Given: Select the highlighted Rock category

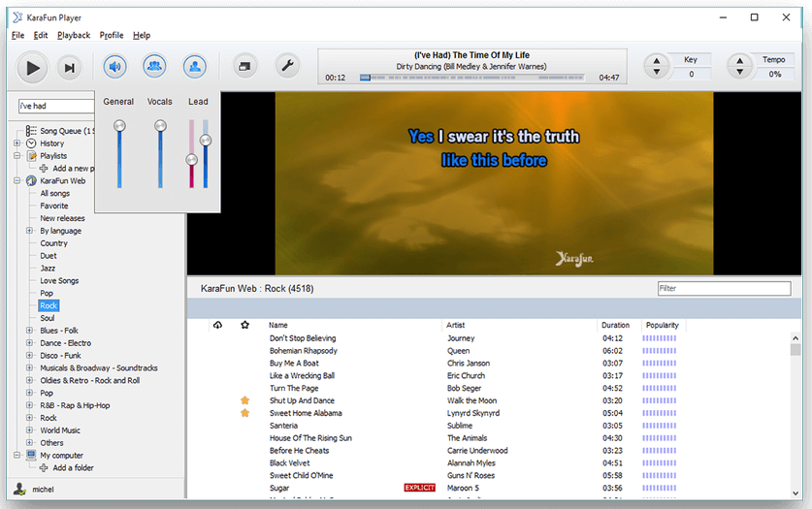Looking at the screenshot, I should coord(49,305).
